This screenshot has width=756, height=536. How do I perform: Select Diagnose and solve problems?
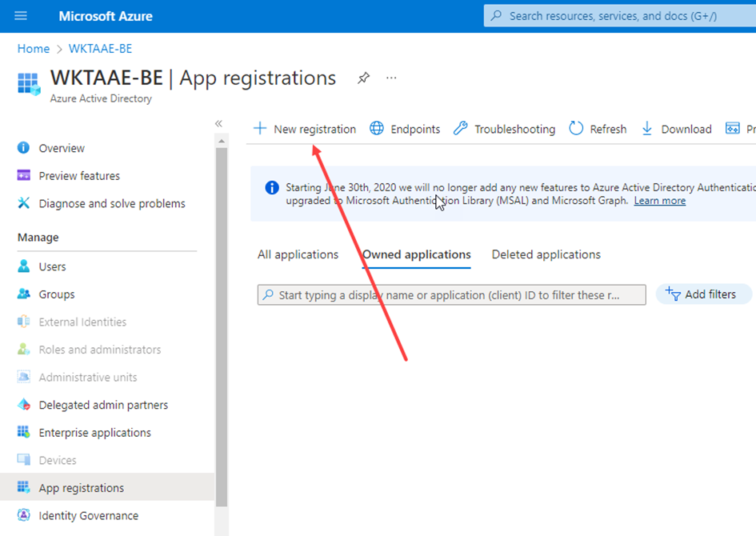pos(111,204)
